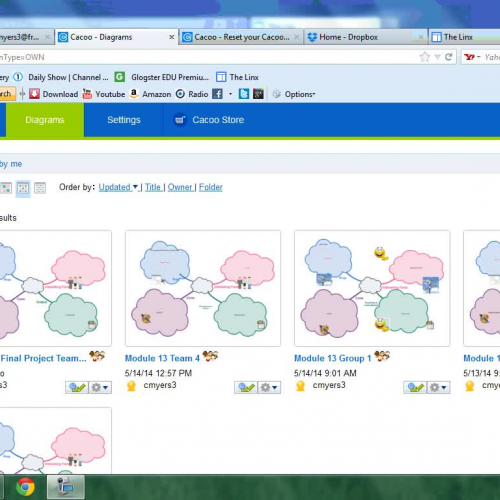Open the Cacoo Store
The image size is (500, 500).
pos(210,120)
